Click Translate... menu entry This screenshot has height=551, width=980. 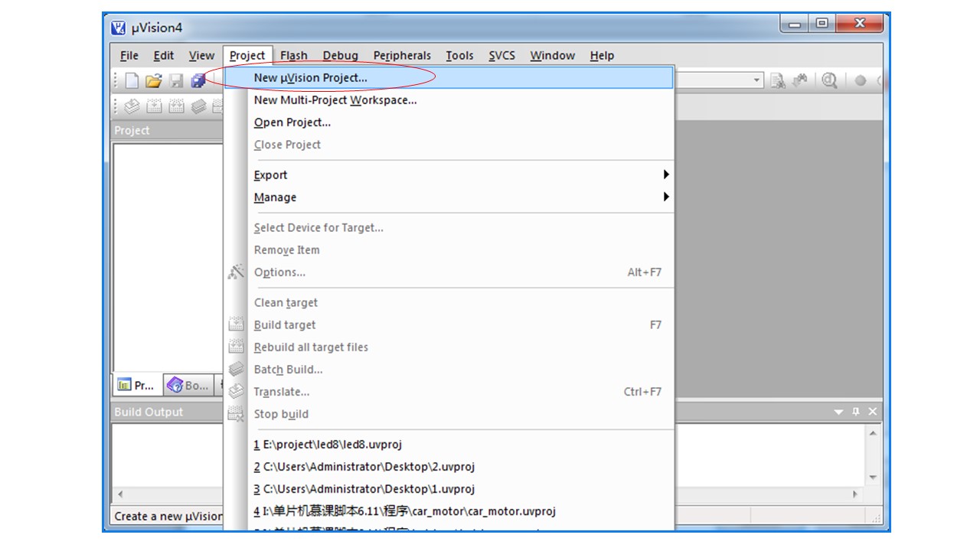(x=449, y=391)
